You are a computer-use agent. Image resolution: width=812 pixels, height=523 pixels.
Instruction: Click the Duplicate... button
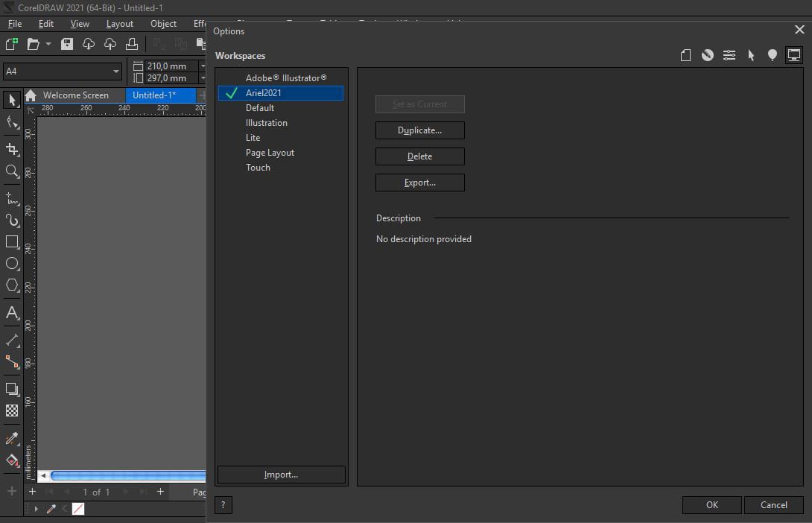pos(420,130)
